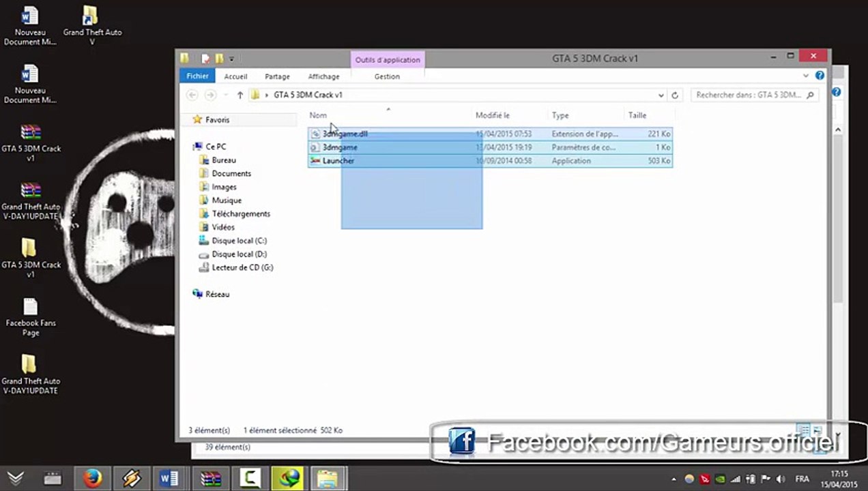Open the Customize Quick Access Toolbar dropdown

(x=231, y=59)
